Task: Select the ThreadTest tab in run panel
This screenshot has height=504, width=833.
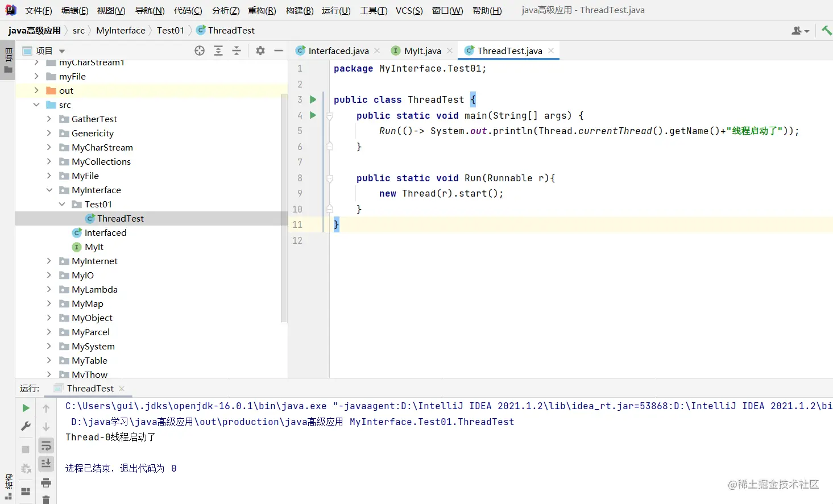Action: click(90, 388)
